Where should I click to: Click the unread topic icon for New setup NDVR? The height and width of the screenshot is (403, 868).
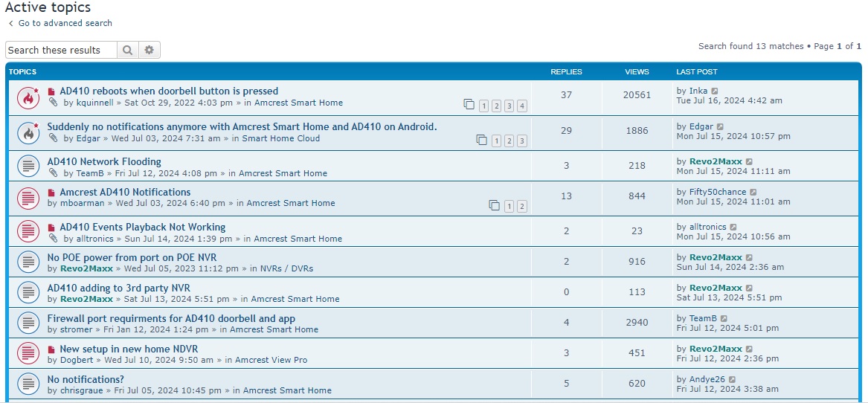click(x=28, y=353)
